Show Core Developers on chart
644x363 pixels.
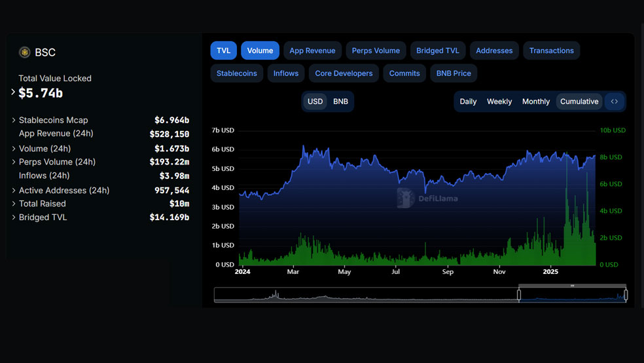coord(344,73)
